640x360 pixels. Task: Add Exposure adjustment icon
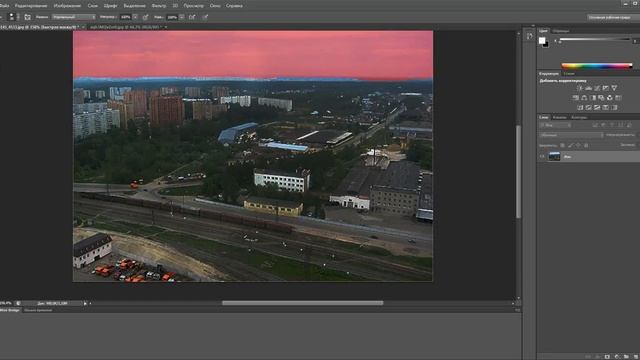(606, 88)
